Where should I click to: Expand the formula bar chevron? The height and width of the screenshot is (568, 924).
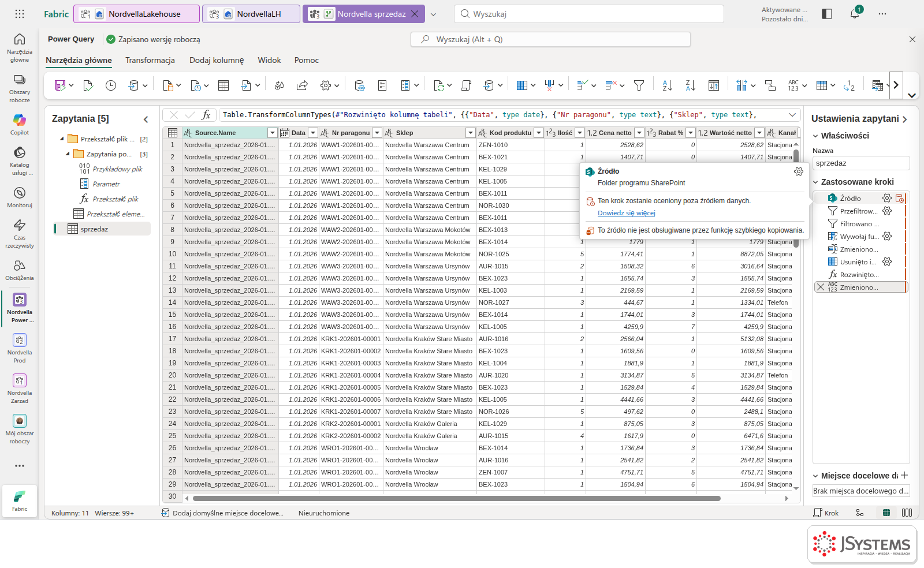click(x=793, y=115)
